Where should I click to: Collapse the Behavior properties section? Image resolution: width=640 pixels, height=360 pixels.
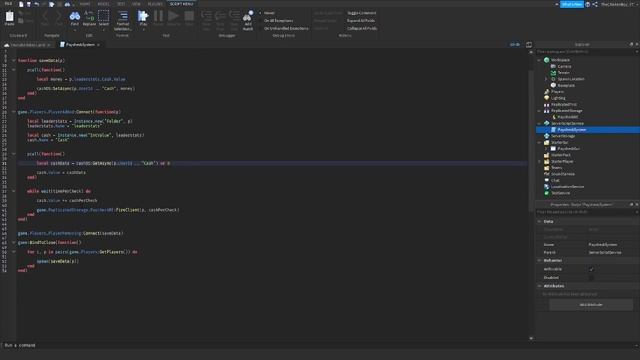(540, 260)
